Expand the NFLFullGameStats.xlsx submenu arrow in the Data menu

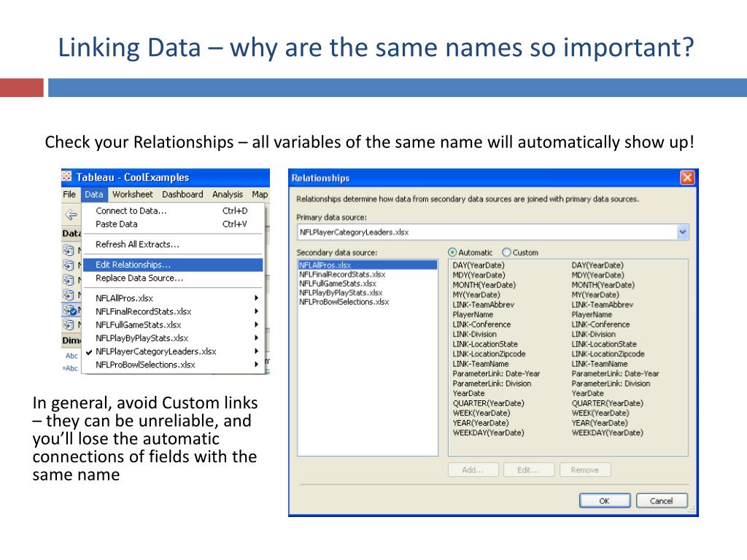point(256,324)
